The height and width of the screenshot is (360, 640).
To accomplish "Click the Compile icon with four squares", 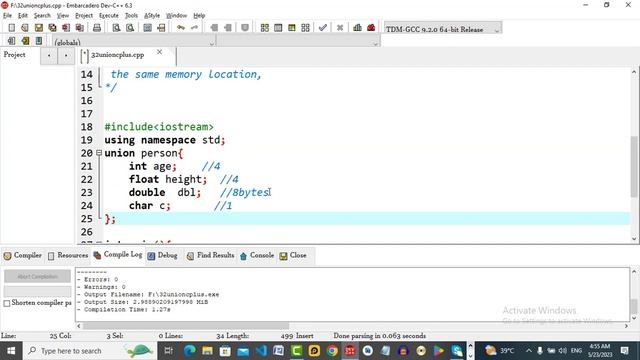I will 264,28.
